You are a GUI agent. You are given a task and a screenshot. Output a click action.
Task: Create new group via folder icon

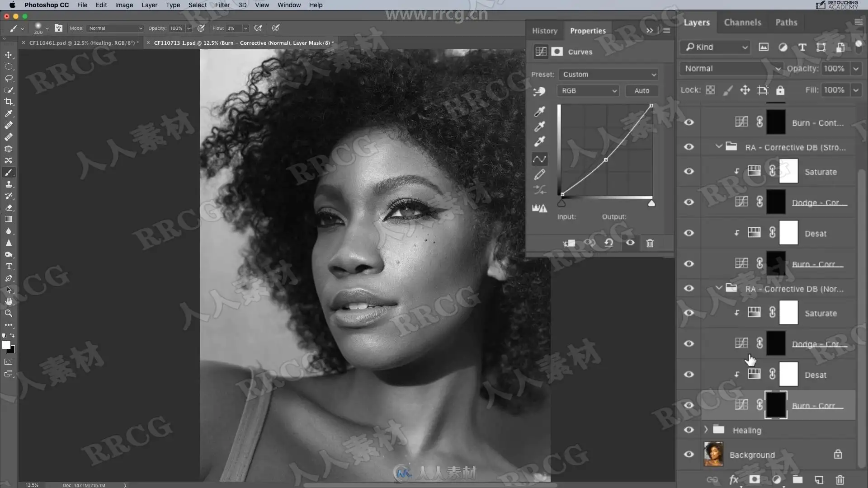pyautogui.click(x=797, y=479)
